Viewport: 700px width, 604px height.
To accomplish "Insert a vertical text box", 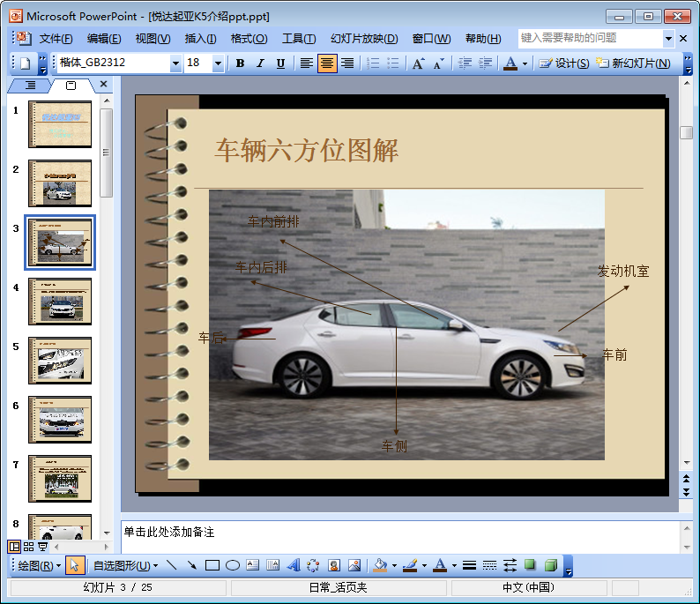I will coord(272,565).
